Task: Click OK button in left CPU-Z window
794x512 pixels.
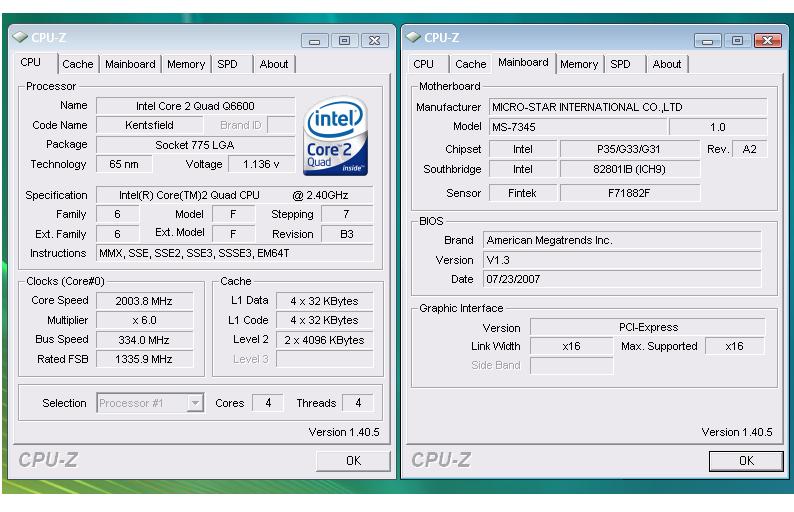Action: coord(353,461)
